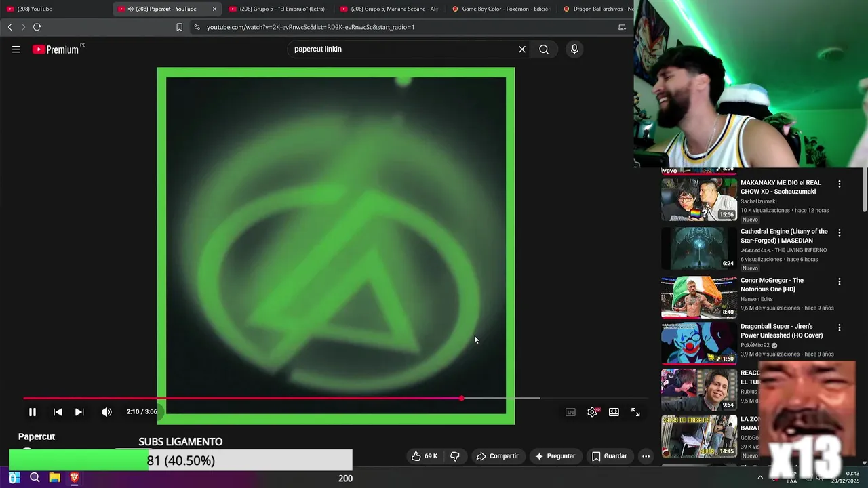
Task: Open options for Dragonball Super Jiren video
Action: pos(840,327)
